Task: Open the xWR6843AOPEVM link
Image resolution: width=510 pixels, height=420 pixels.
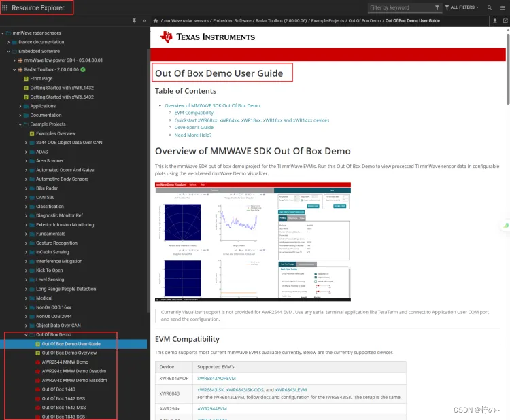Action: click(217, 379)
